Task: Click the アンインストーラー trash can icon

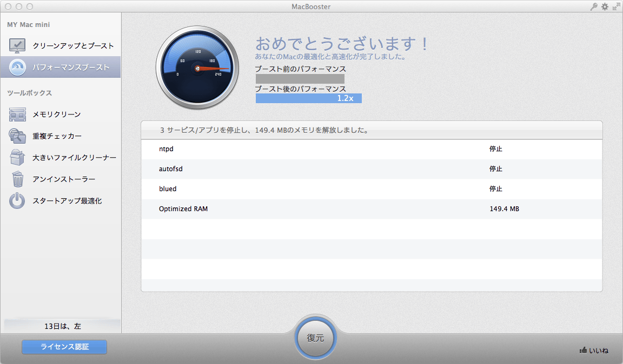Action: pyautogui.click(x=17, y=179)
